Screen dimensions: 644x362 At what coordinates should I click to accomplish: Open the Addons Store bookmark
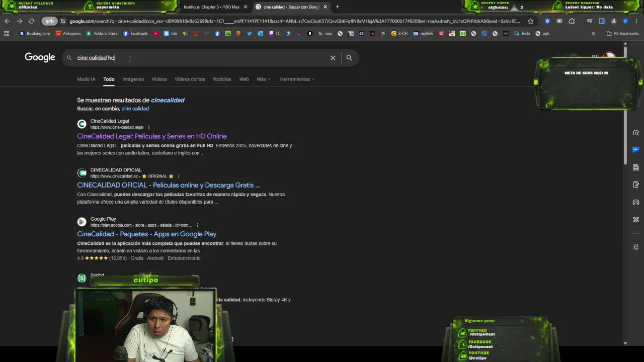pos(102,34)
